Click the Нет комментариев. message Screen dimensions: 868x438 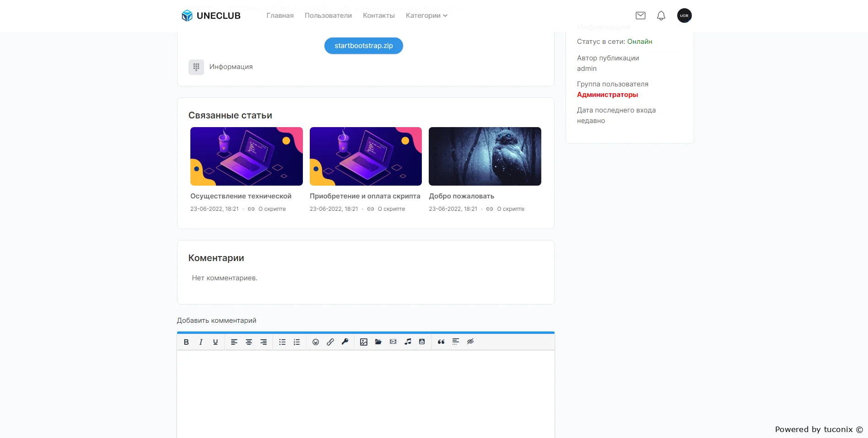tap(225, 278)
